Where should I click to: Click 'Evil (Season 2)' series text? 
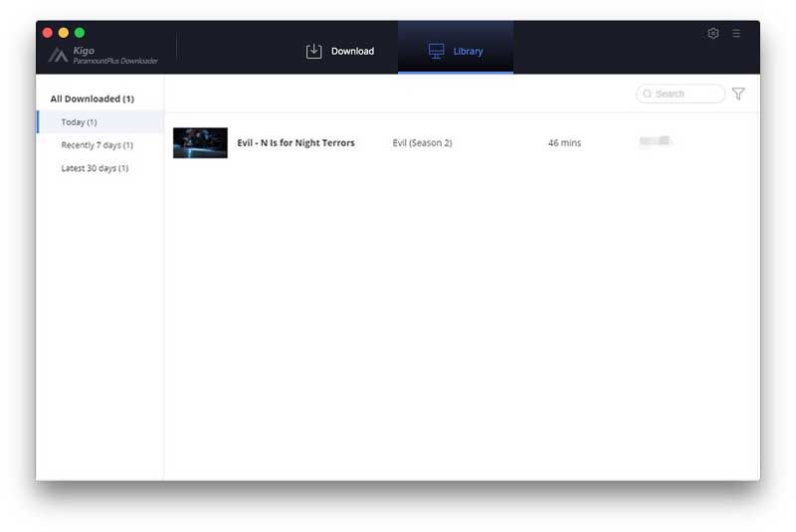422,143
